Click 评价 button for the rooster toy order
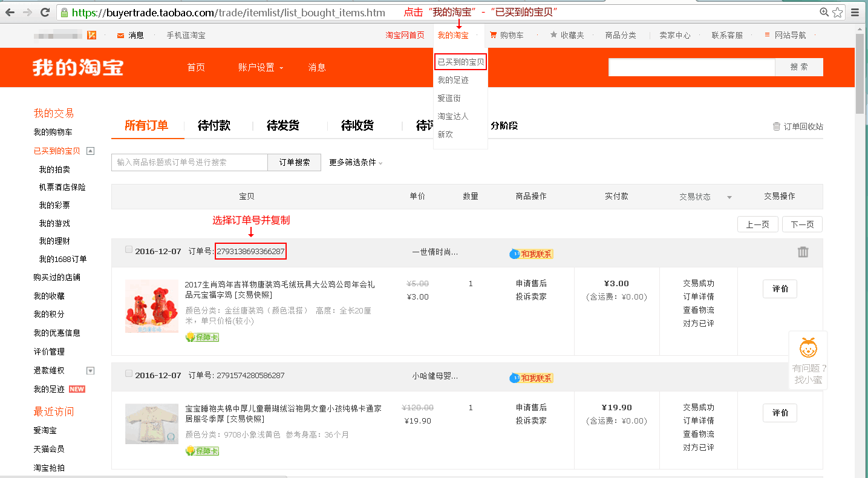The image size is (868, 478). click(x=780, y=289)
